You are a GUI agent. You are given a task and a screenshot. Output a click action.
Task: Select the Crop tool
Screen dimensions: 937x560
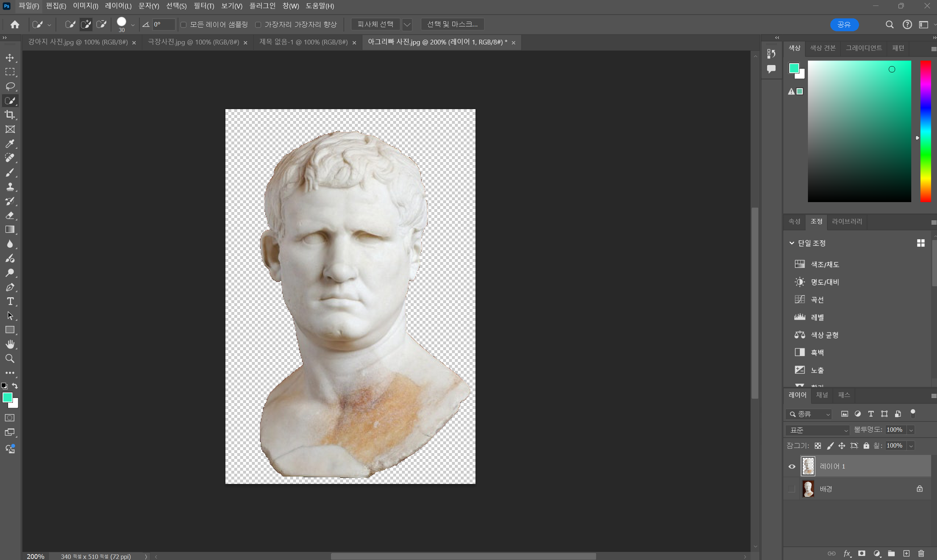point(10,115)
